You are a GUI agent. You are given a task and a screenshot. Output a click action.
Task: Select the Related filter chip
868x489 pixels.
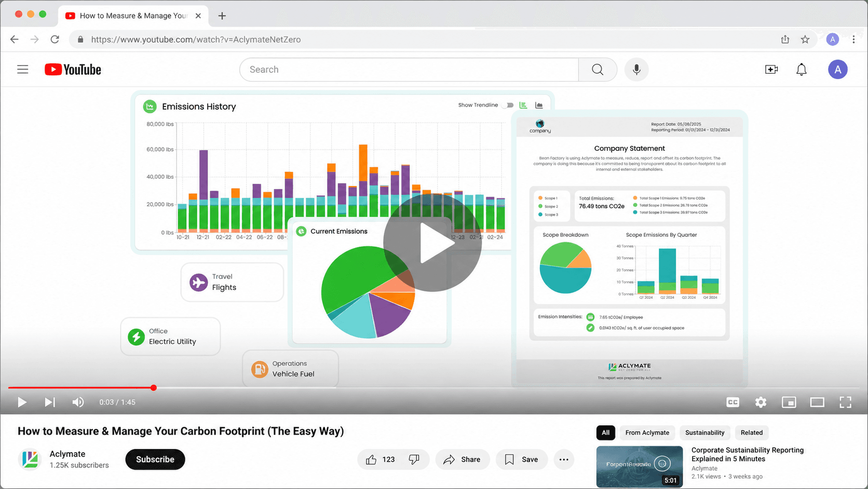[752, 433]
